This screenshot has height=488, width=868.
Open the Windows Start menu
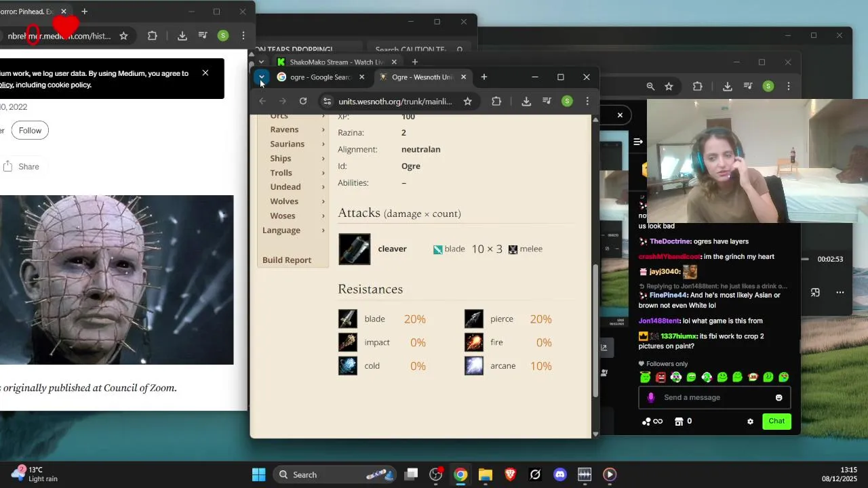[259, 474]
